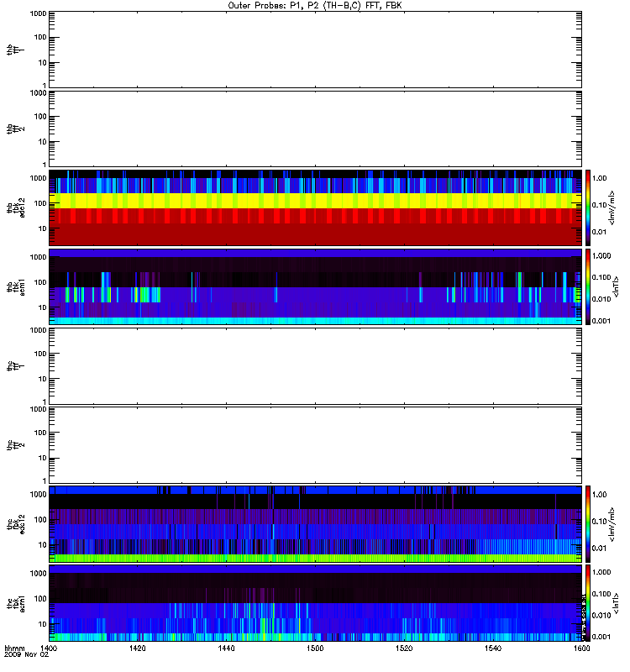Select the 'thb fff 1' axis label
This screenshot has height=672, width=630.
coord(15,50)
